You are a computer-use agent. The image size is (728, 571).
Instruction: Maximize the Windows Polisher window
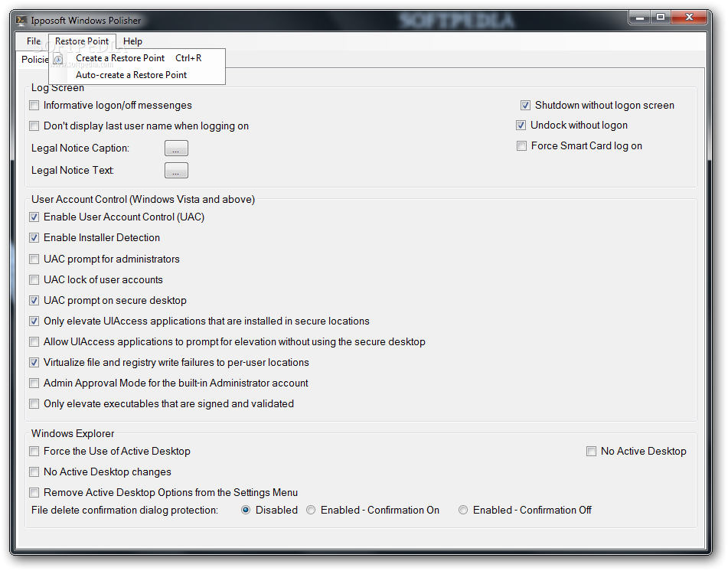661,18
